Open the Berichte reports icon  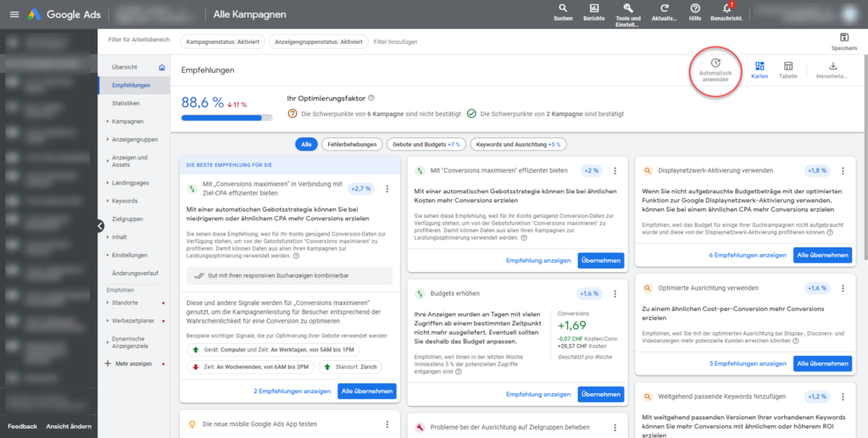point(594,8)
